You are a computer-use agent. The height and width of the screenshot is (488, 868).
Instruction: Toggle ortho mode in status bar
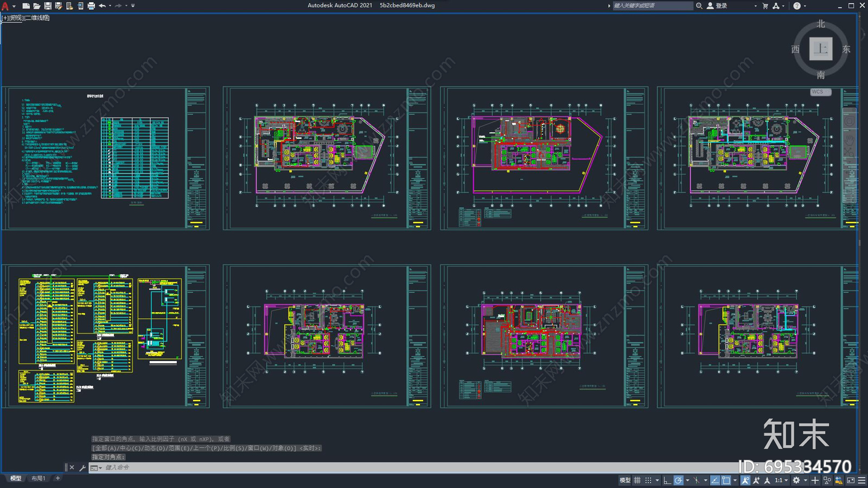pyautogui.click(x=667, y=480)
